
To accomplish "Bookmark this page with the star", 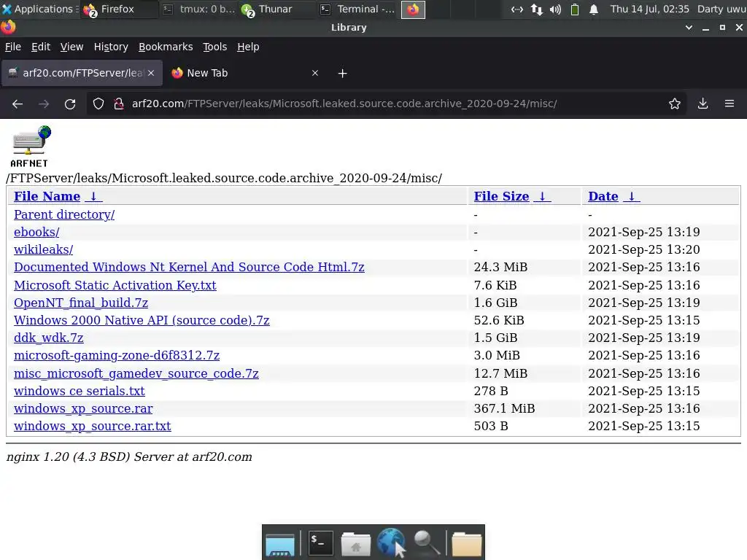I will [x=675, y=104].
